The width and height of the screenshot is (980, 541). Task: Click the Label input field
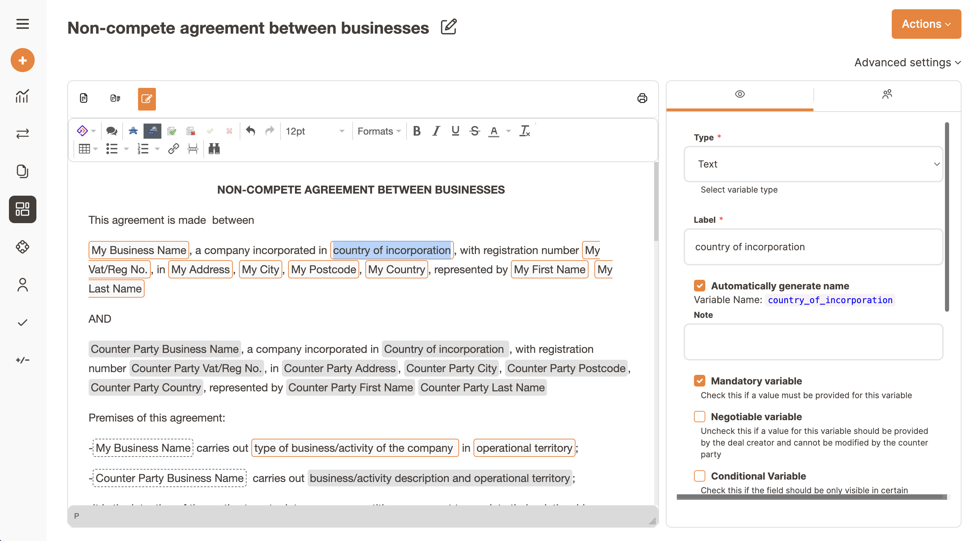813,246
